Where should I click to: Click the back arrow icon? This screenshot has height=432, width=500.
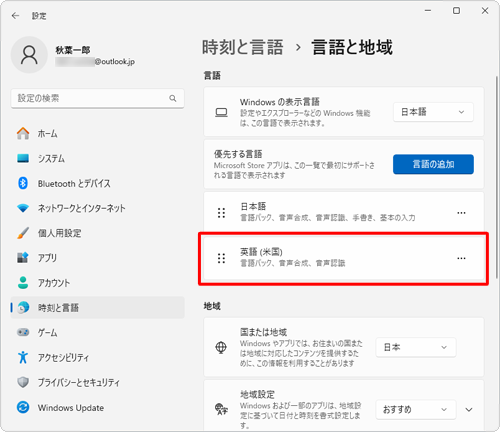coord(15,16)
